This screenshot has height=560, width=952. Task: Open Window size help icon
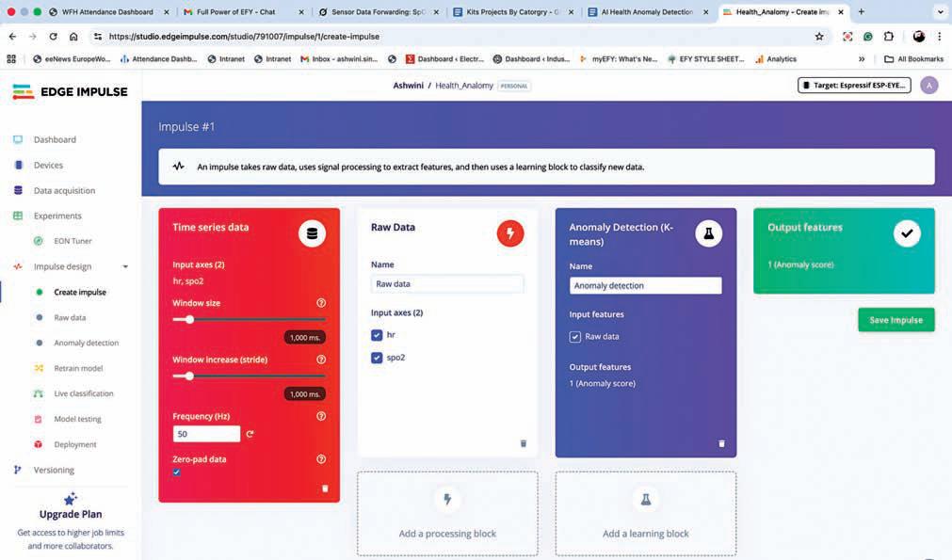pyautogui.click(x=321, y=303)
